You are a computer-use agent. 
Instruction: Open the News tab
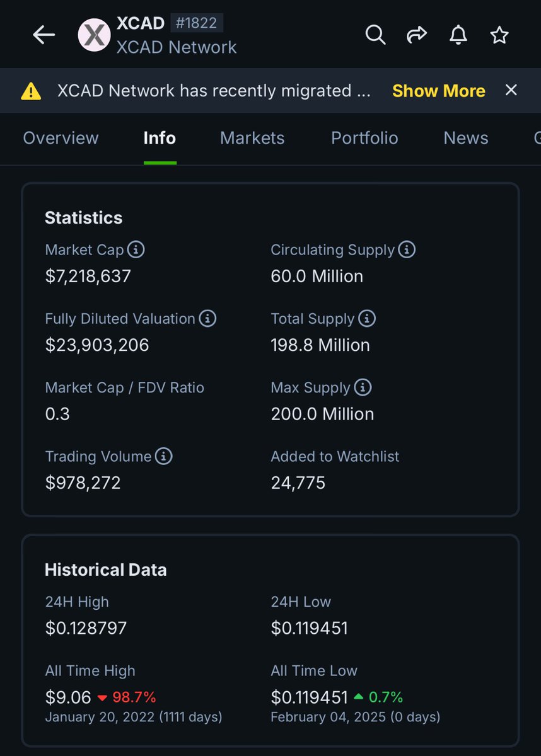(x=466, y=138)
